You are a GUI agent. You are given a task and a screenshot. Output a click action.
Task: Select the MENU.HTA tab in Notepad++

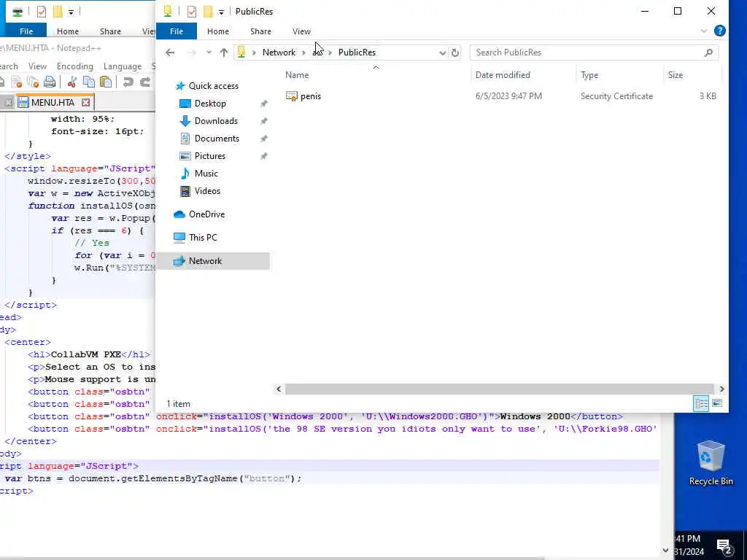click(53, 102)
